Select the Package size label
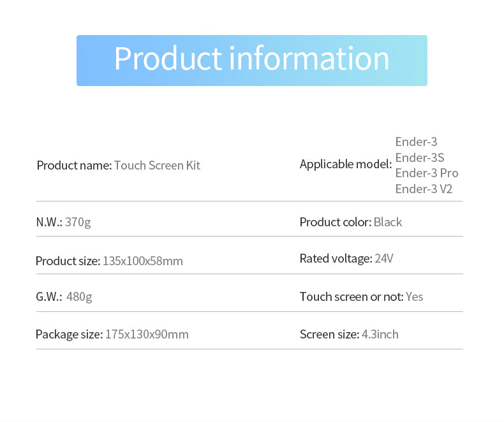The height and width of the screenshot is (422, 504). tap(69, 335)
